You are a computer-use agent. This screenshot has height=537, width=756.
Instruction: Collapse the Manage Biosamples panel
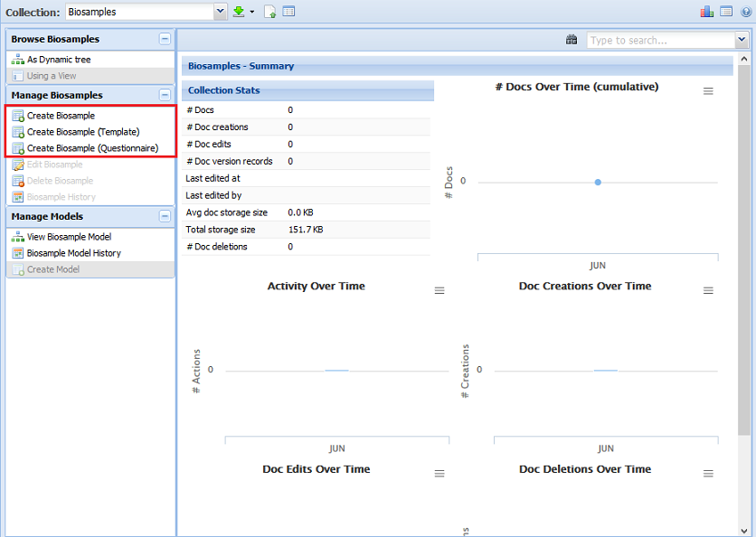(x=164, y=95)
